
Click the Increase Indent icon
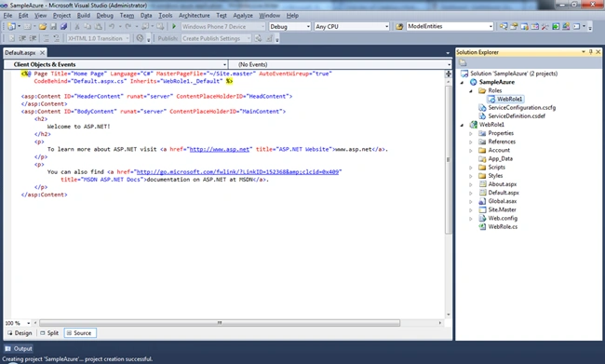pyautogui.click(x=33, y=38)
